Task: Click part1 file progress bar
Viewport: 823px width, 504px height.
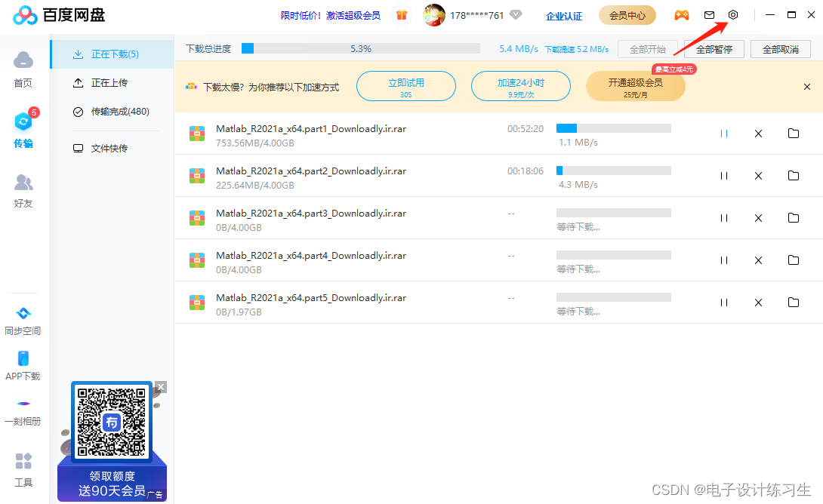Action: tap(614, 128)
